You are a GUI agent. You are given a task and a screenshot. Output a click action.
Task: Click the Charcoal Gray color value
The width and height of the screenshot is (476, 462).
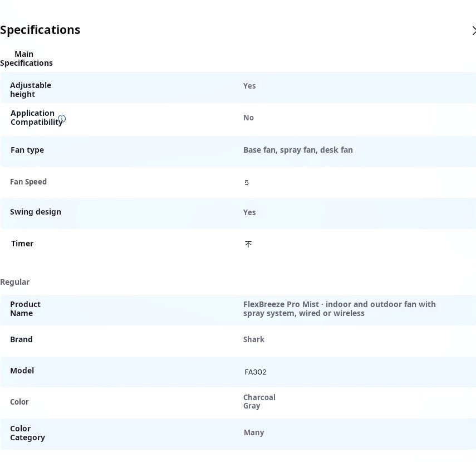259,401
